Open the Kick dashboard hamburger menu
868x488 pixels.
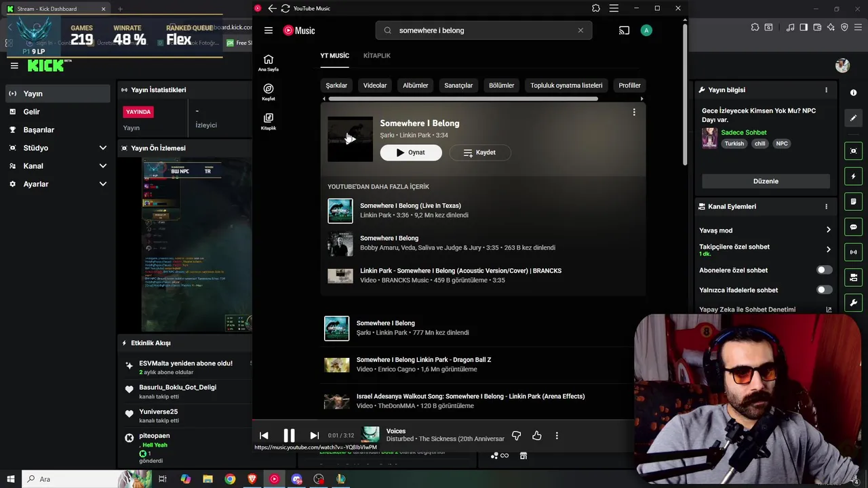pyautogui.click(x=14, y=66)
